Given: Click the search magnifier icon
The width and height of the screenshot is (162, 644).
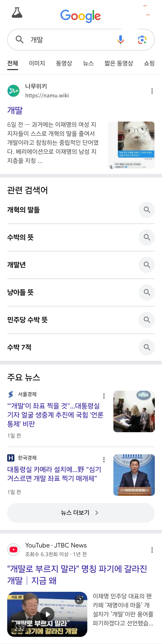Looking at the screenshot, I should point(19,40).
